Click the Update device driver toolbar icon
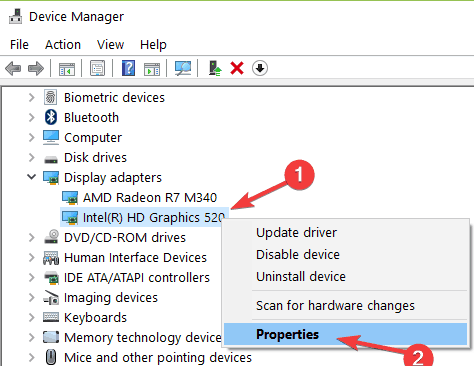 coord(214,68)
